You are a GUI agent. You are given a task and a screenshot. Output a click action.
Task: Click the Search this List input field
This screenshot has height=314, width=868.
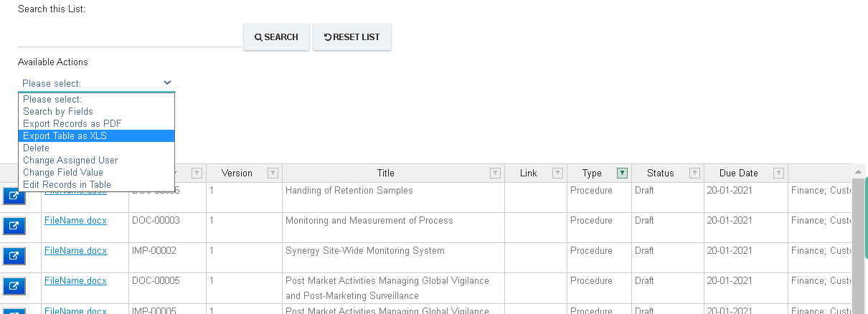[130, 37]
